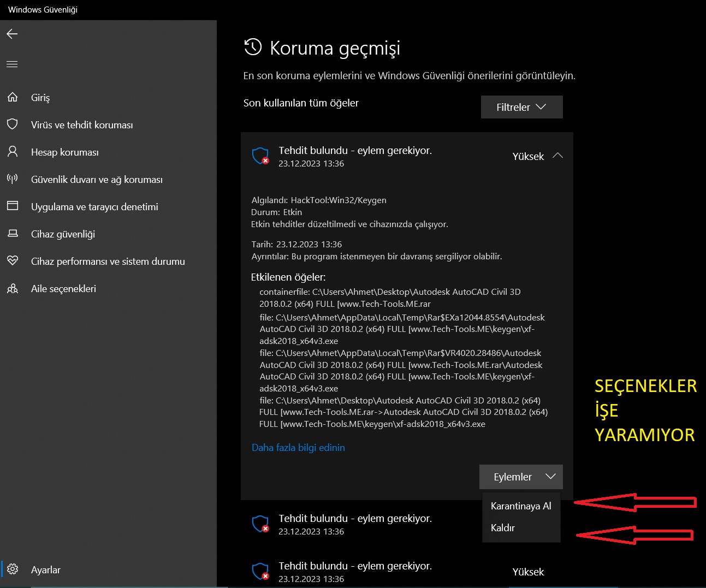Navigate to Cihaz güvenliği

(63, 234)
